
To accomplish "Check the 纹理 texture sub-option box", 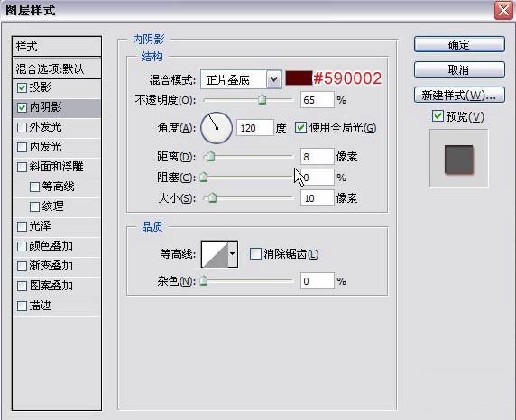I will coord(34,206).
